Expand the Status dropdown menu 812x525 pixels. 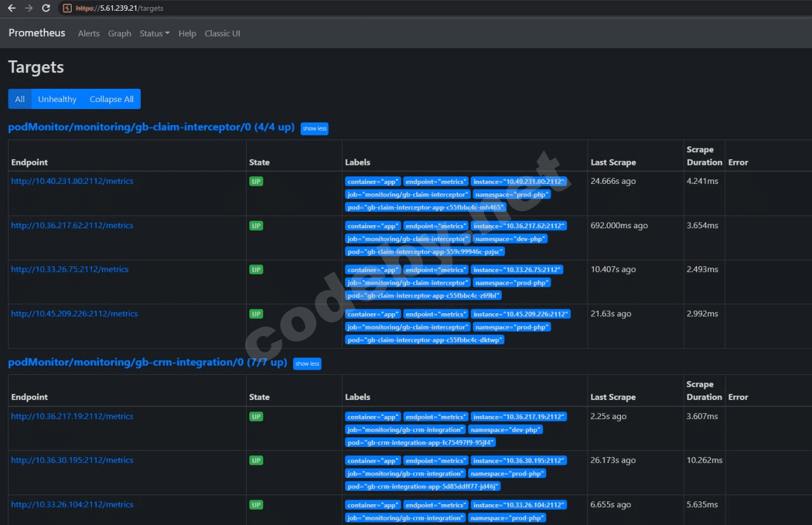pyautogui.click(x=155, y=34)
